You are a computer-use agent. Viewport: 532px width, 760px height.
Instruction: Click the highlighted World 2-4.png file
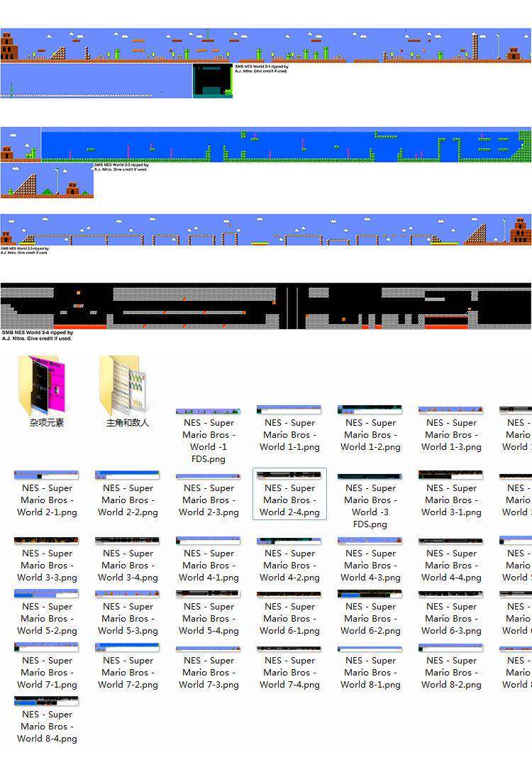[289, 494]
